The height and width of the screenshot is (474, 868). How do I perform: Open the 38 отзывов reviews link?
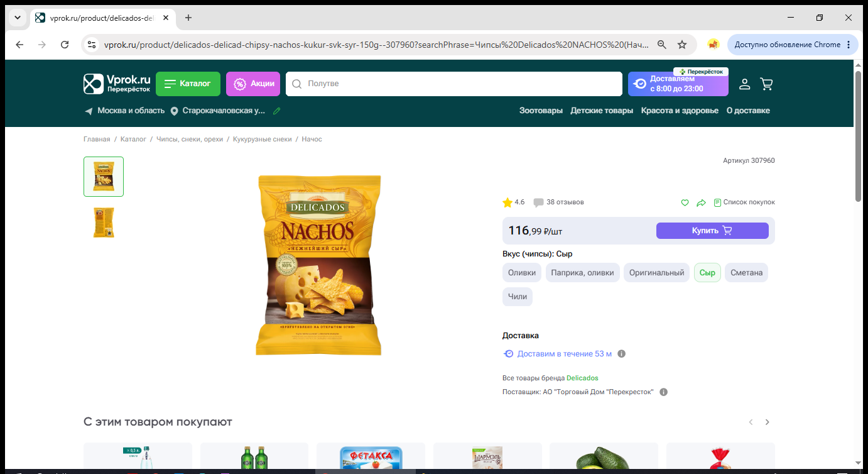565,202
